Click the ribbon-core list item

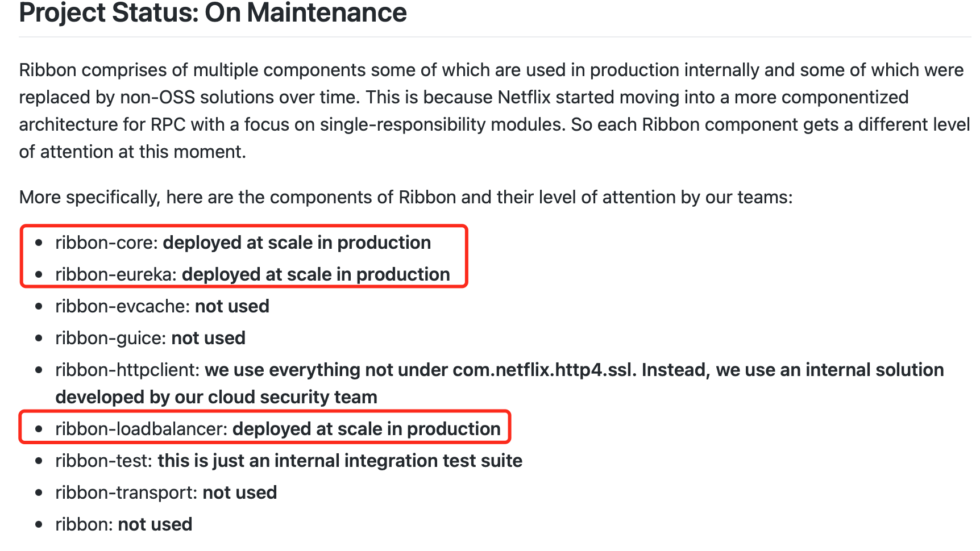(243, 243)
